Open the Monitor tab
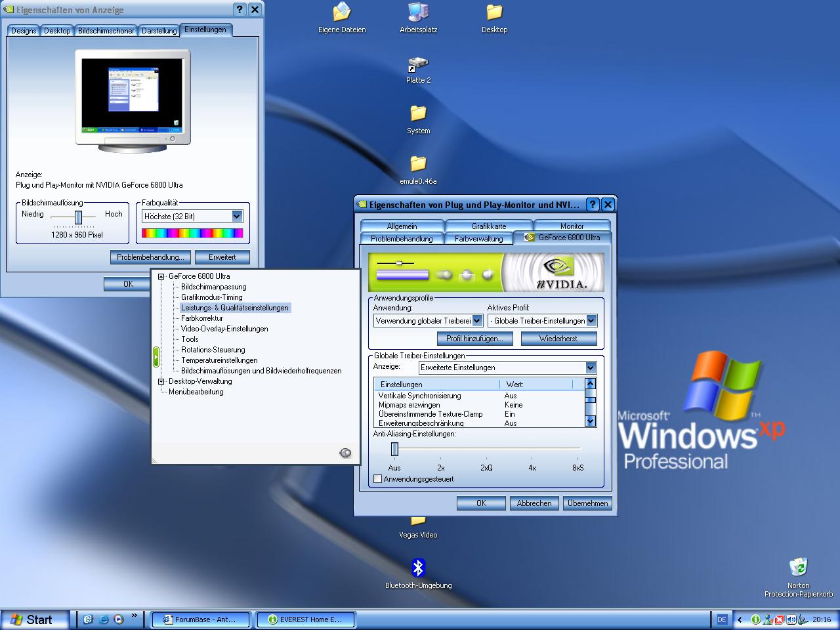This screenshot has height=630, width=840. (572, 226)
